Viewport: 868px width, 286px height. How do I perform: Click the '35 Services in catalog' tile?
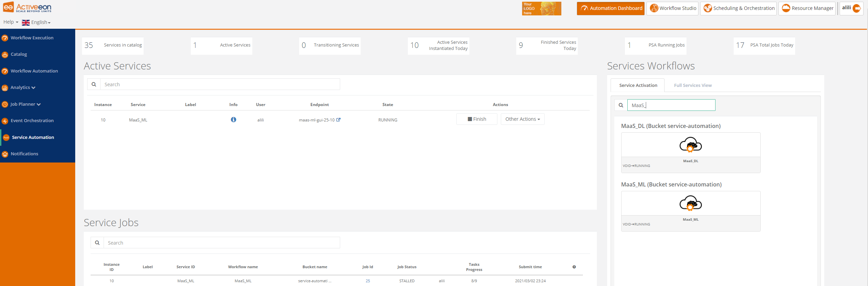[113, 45]
